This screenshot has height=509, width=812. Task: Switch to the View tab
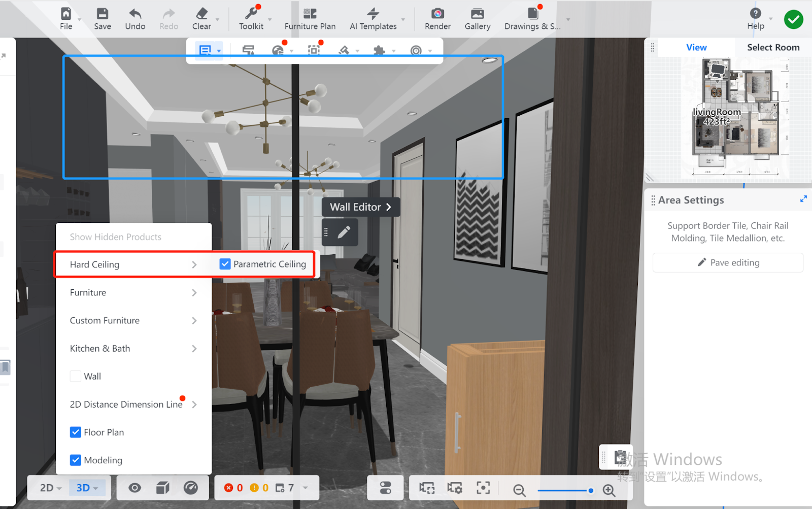696,47
